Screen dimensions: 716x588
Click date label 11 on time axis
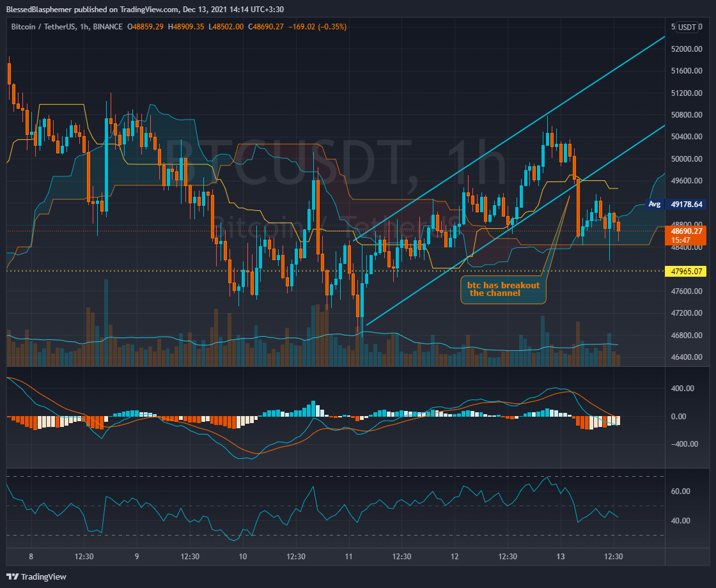[x=349, y=557]
